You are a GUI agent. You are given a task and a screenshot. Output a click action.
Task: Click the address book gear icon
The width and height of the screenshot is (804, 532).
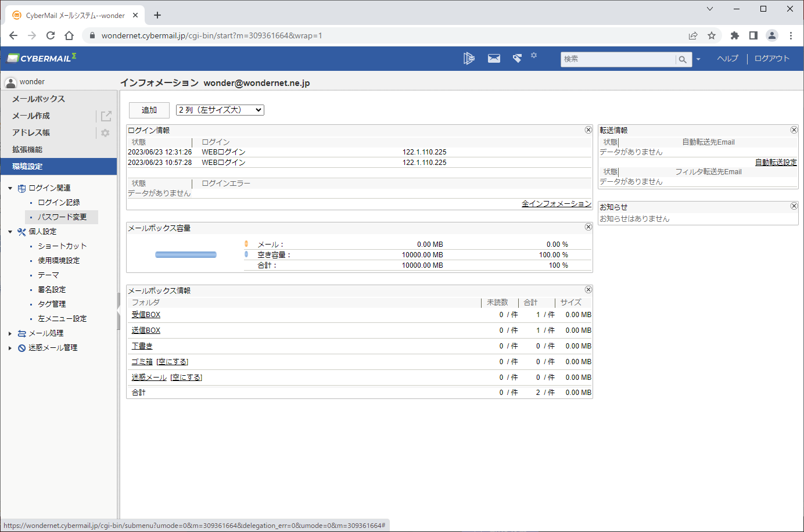pos(105,133)
